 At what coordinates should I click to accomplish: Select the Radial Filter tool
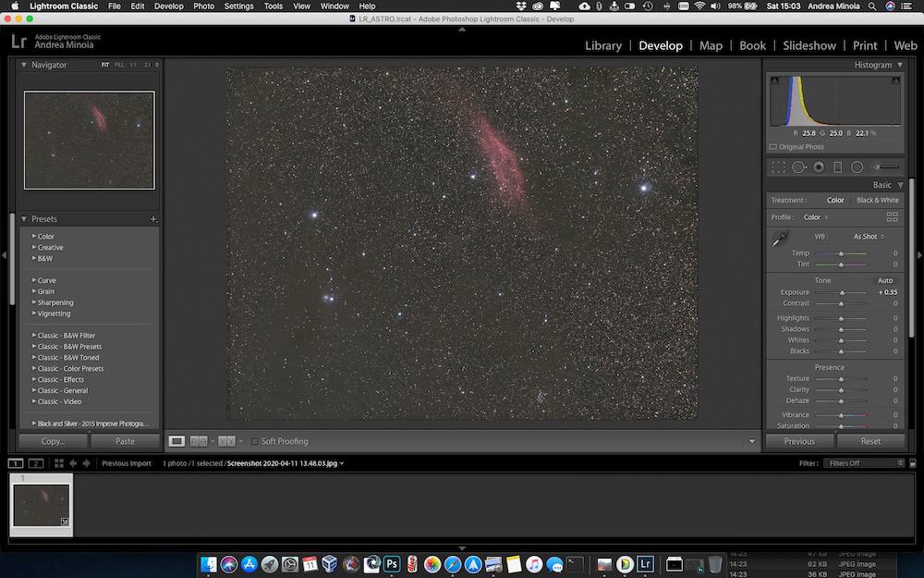tap(857, 166)
